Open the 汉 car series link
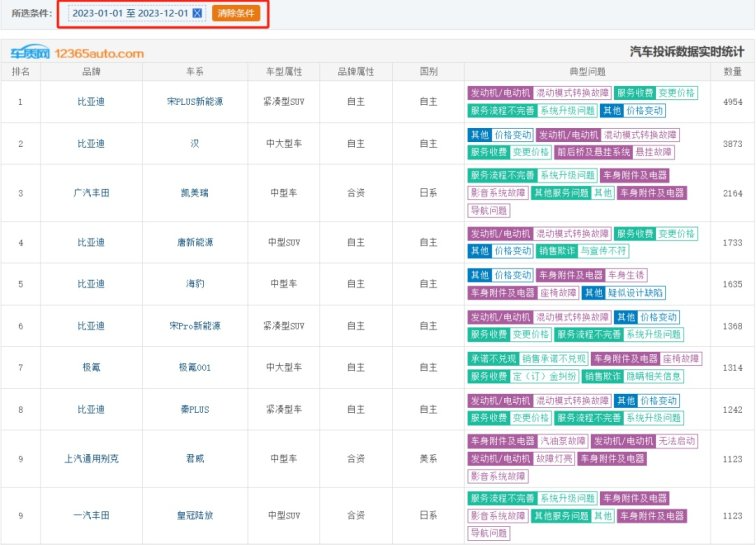The image size is (756, 545). [x=195, y=143]
